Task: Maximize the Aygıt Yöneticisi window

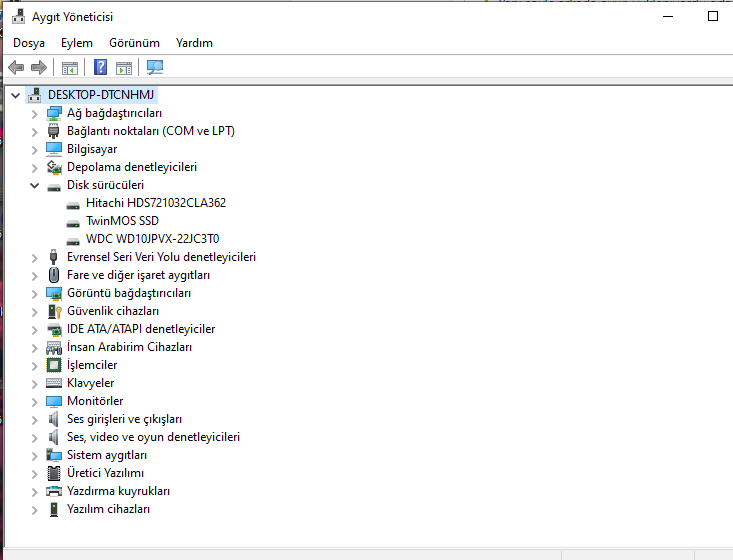Action: [712, 16]
